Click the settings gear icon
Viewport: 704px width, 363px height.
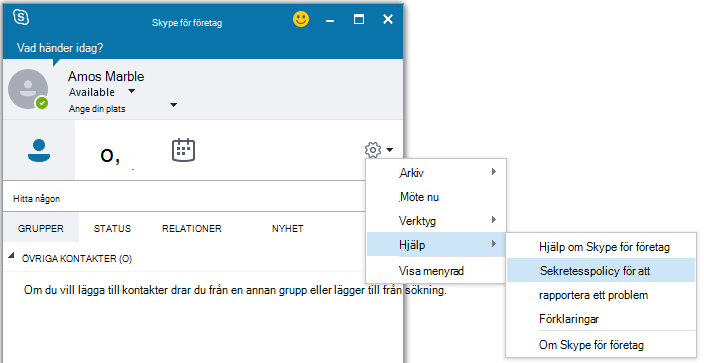(x=373, y=150)
